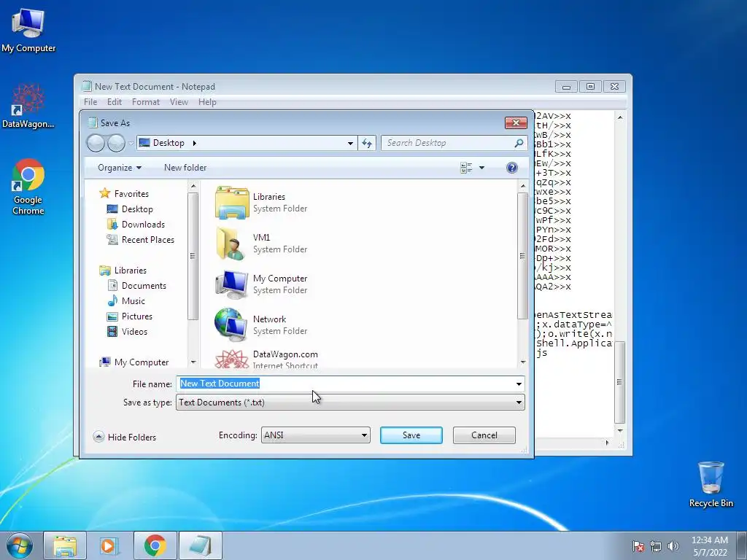Viewport: 747px width, 560px height.
Task: Select Documents library in navigation pane
Action: point(136,286)
